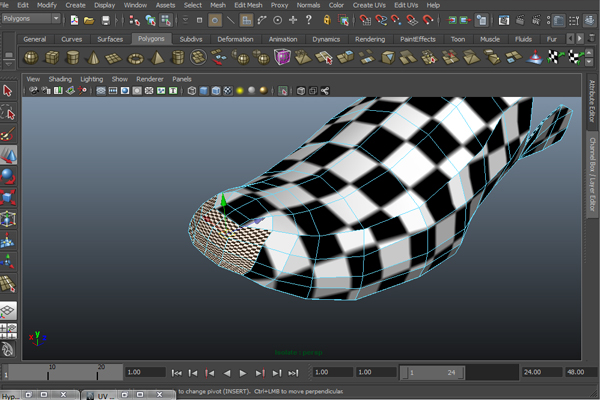
Task: Toggle isolate select in panel toolbar
Action: click(283, 91)
